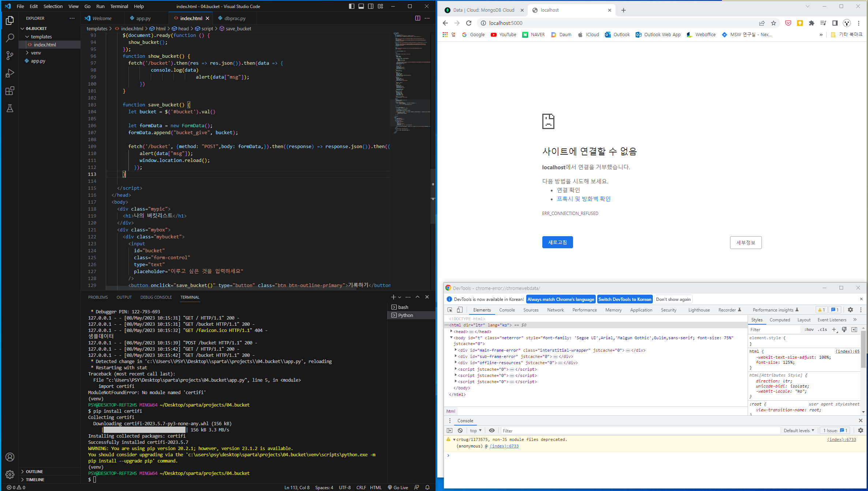The height and width of the screenshot is (491, 868).
Task: Show more bookmarks with the chevron
Action: point(821,35)
